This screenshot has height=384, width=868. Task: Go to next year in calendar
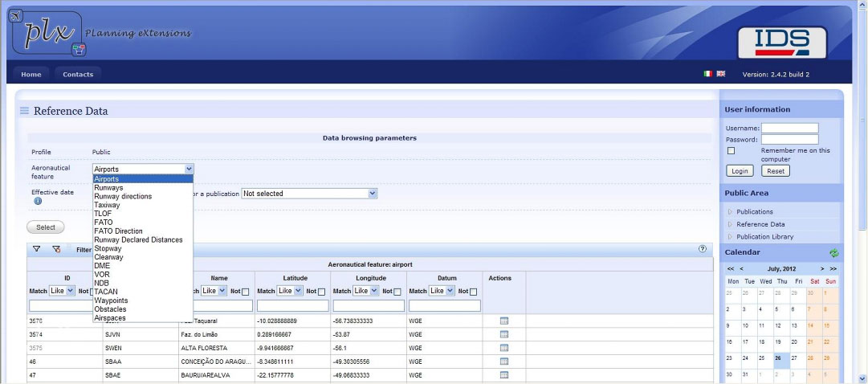coord(833,269)
